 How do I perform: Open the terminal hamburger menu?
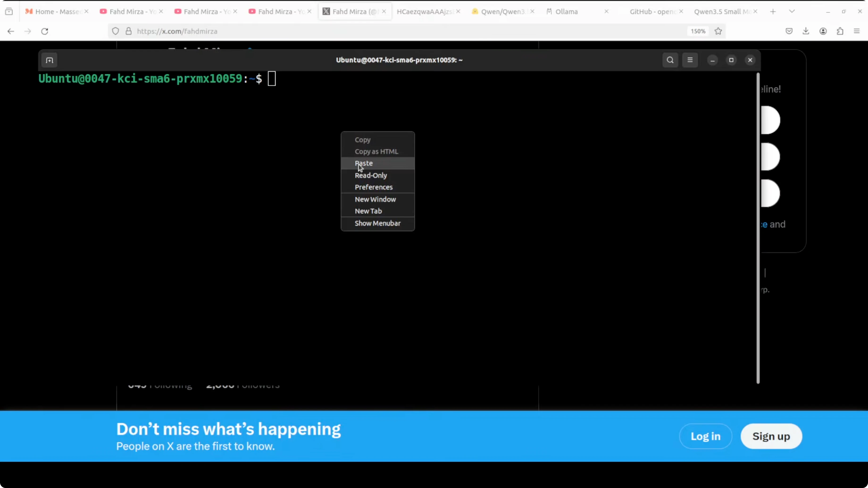[x=690, y=60]
